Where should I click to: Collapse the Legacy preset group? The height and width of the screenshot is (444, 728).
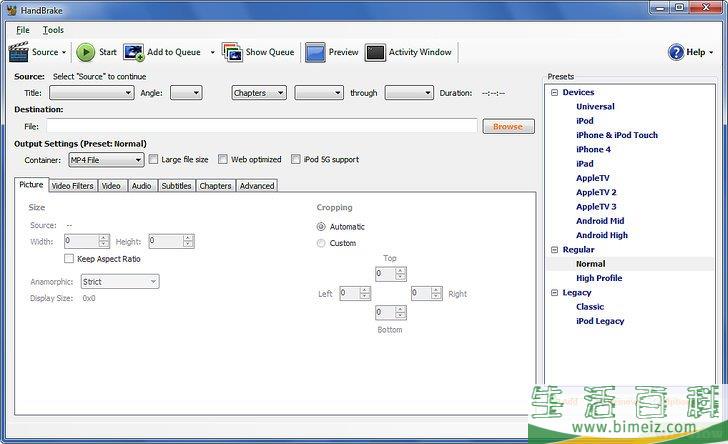(x=554, y=293)
